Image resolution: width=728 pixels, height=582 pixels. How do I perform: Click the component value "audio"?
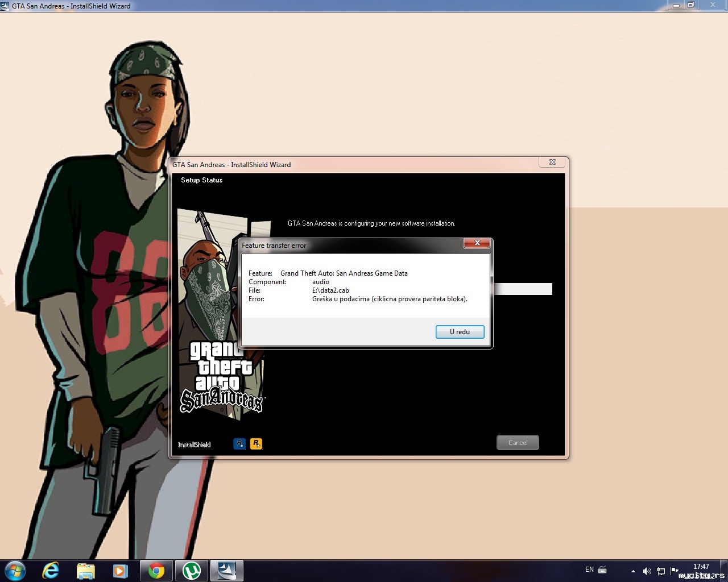click(x=321, y=282)
